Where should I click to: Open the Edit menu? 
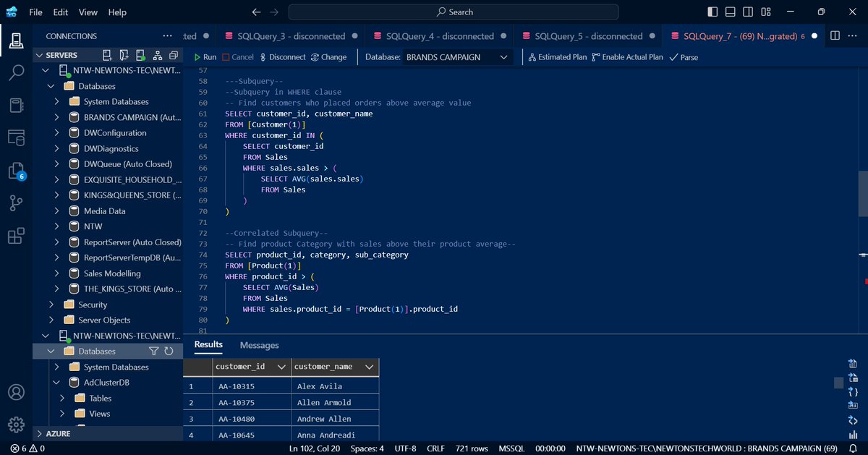(x=61, y=12)
